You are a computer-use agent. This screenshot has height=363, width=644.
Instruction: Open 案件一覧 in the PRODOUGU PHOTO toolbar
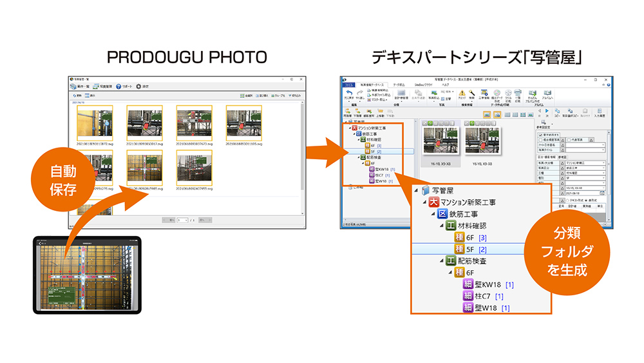click(80, 87)
